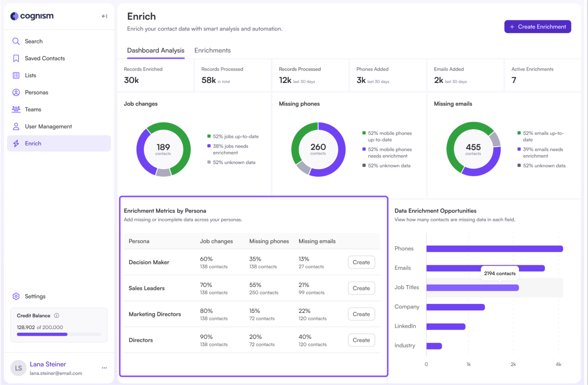Click the Cognism logo
Image resolution: width=588 pixels, height=385 pixels.
(32, 16)
